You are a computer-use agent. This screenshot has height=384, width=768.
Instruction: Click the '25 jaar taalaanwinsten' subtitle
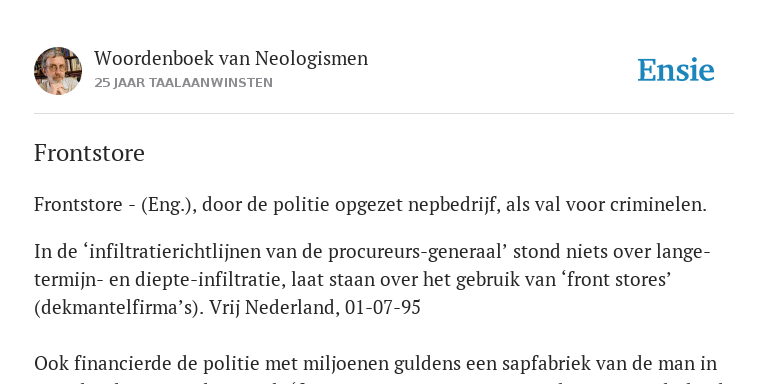(183, 83)
